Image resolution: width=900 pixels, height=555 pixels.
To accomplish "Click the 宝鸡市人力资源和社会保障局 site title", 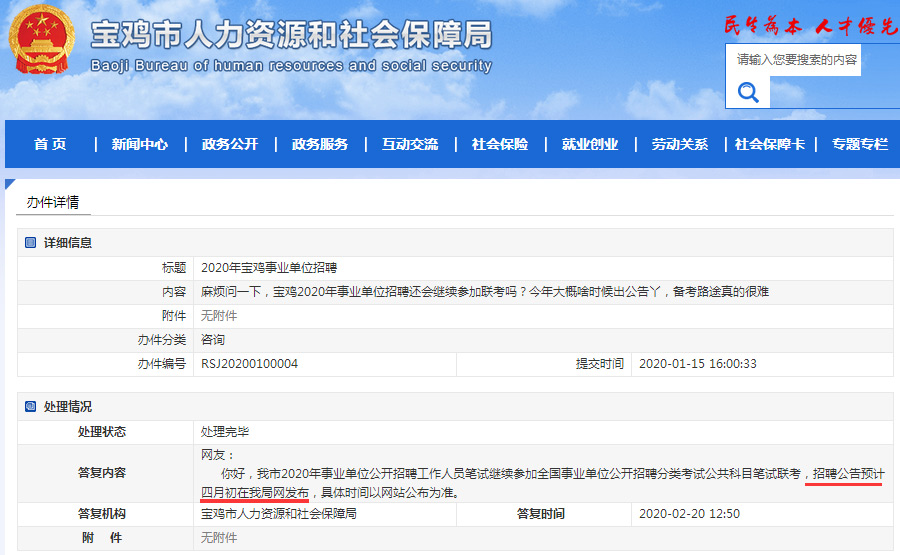I will (291, 36).
